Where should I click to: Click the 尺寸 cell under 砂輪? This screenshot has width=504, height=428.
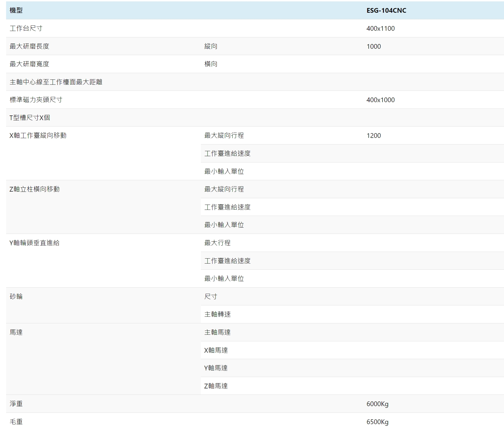click(x=211, y=296)
